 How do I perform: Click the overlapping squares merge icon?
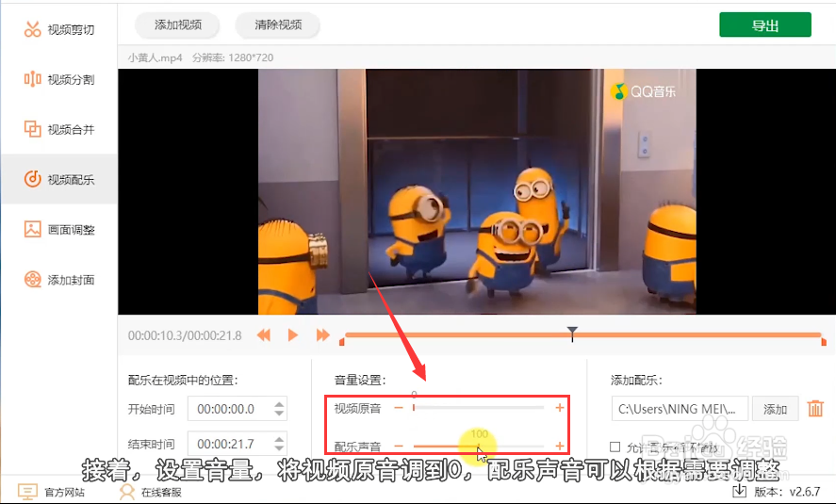click(33, 129)
